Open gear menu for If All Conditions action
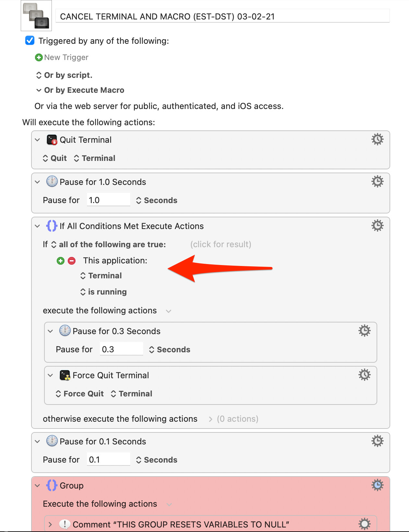Viewport: 409px width, 532px height. coord(377,226)
